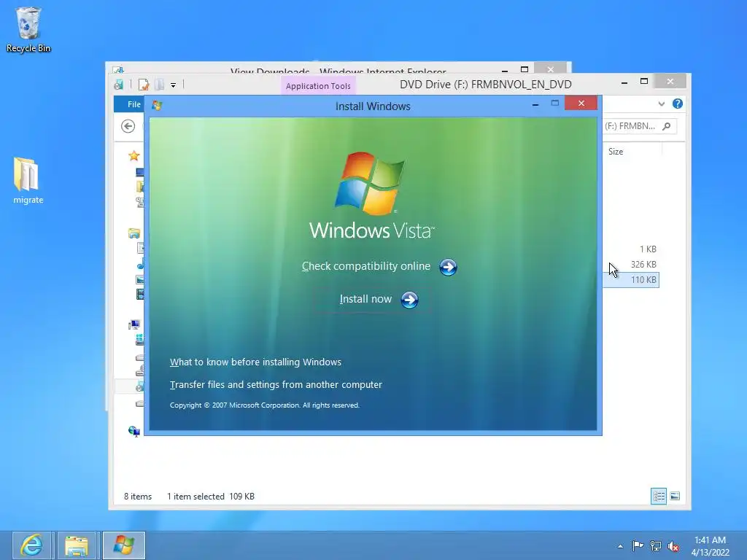Select the highlighted 110 KB file row

(x=631, y=279)
